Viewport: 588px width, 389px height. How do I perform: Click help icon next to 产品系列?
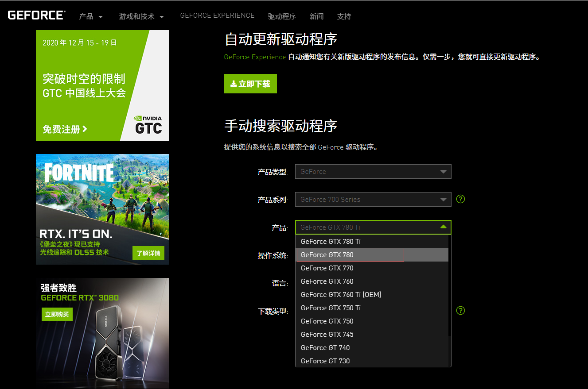tap(460, 199)
